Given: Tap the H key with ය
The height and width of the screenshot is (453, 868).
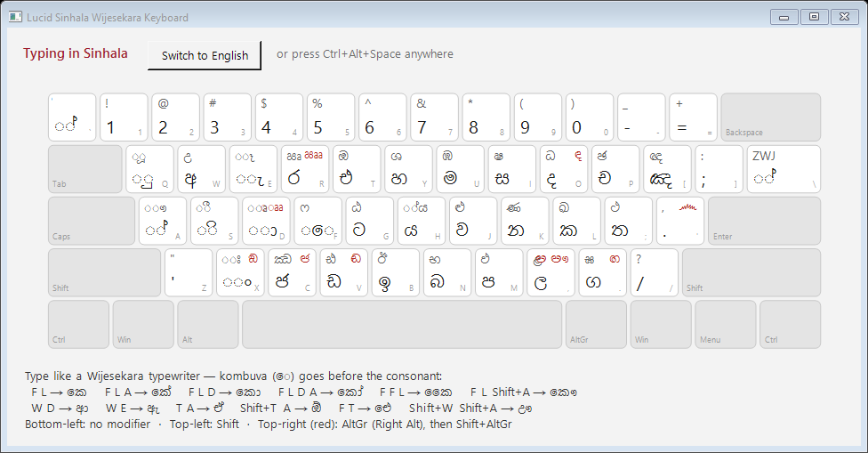Looking at the screenshot, I should [422, 221].
